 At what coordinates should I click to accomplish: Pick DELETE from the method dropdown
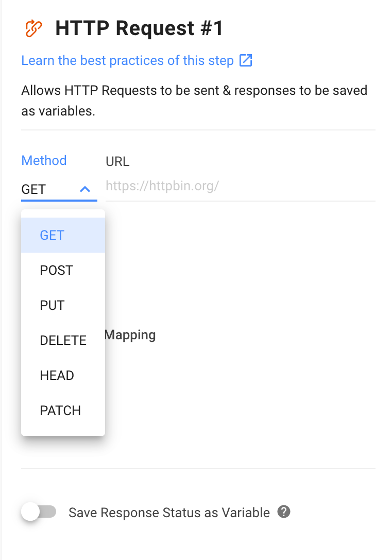click(63, 340)
